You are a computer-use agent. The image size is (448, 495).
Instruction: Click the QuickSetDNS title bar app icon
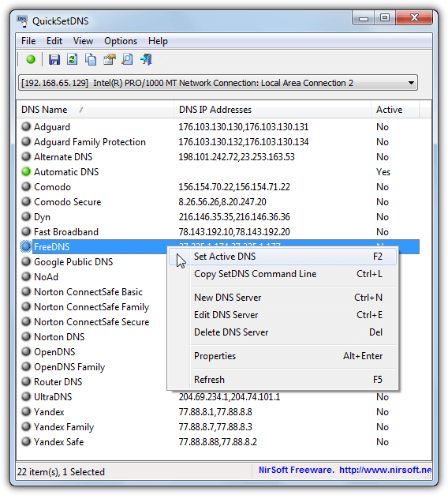click(x=22, y=21)
